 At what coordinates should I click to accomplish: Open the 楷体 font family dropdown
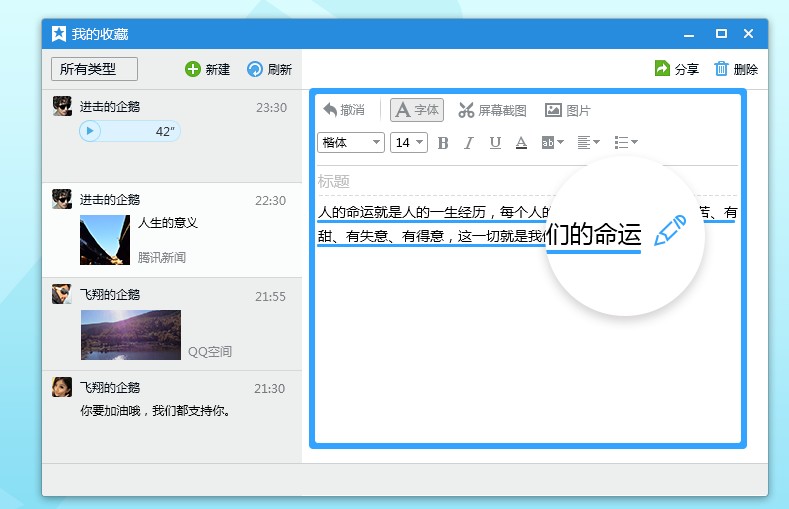[x=351, y=142]
